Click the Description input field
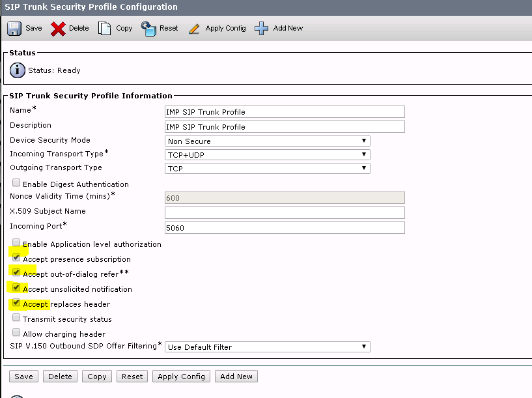Viewport: 532px width, 398px height. pos(285,126)
